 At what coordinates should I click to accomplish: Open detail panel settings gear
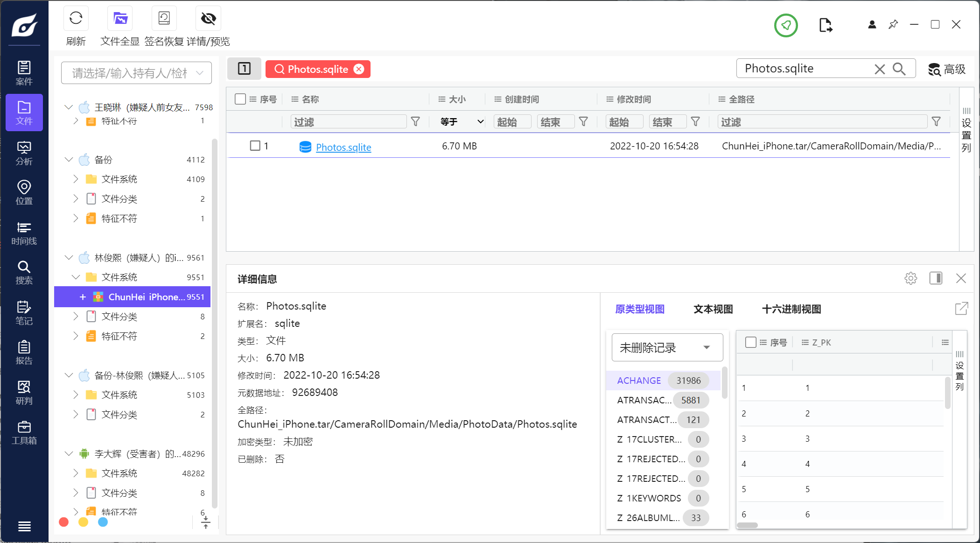click(x=910, y=278)
